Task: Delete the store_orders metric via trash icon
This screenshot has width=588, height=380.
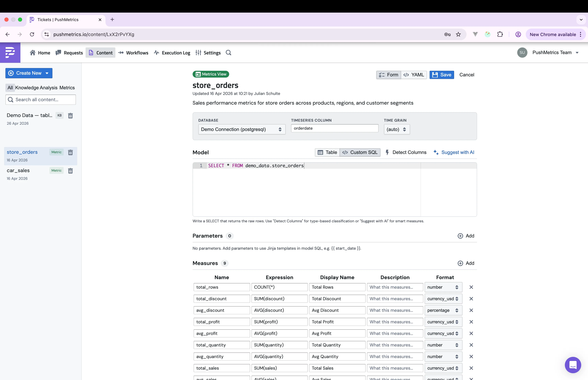Action: pyautogui.click(x=70, y=152)
